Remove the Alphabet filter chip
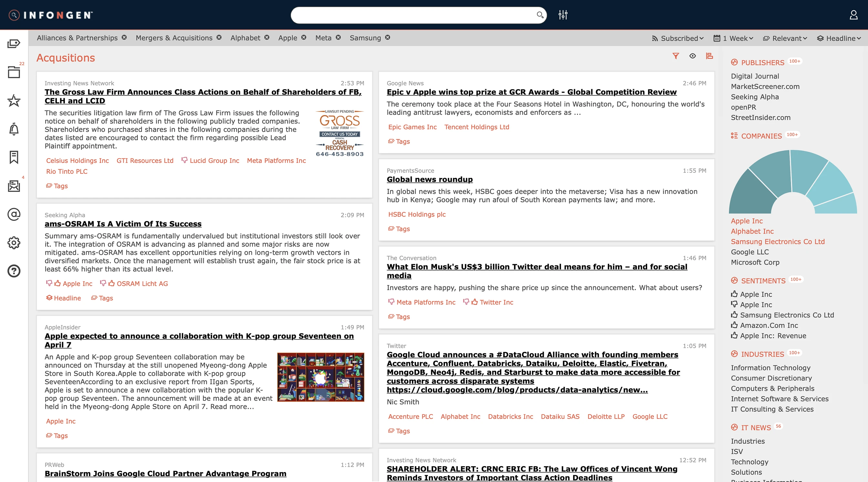Screen dimensions: 868x482 click(267, 37)
